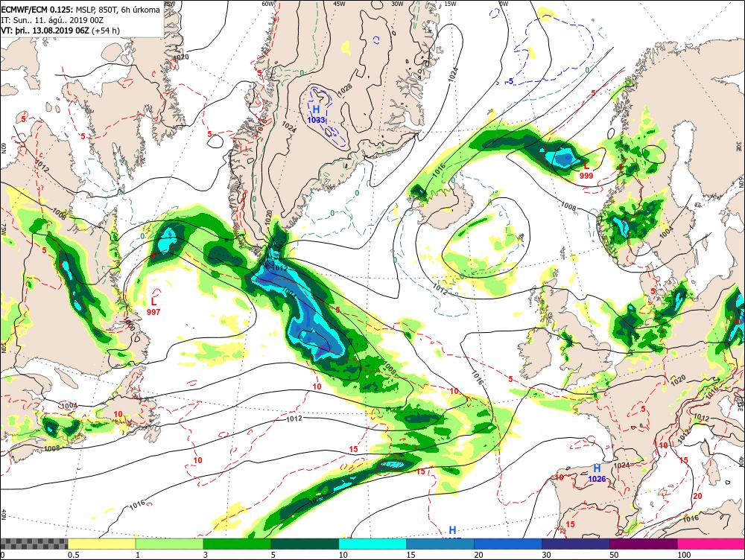The height and width of the screenshot is (560, 745).
Task: Click the '1033' pressure value over Greenland
Action: pyautogui.click(x=316, y=120)
